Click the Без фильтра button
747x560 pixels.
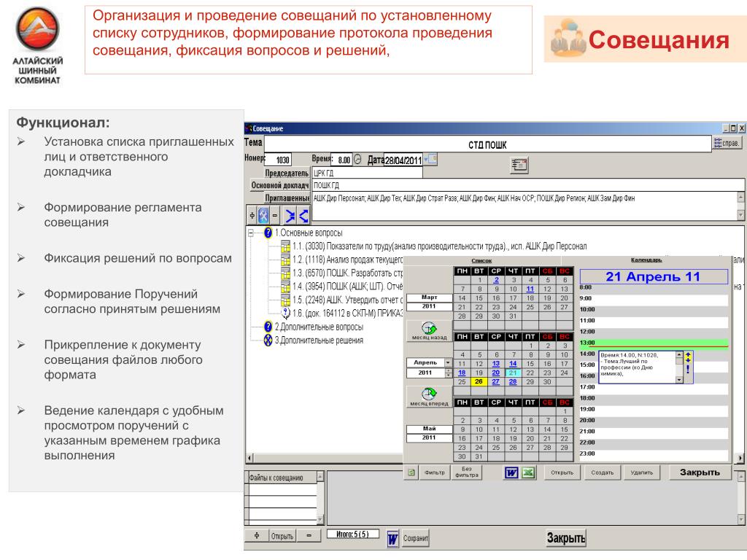click(x=466, y=472)
